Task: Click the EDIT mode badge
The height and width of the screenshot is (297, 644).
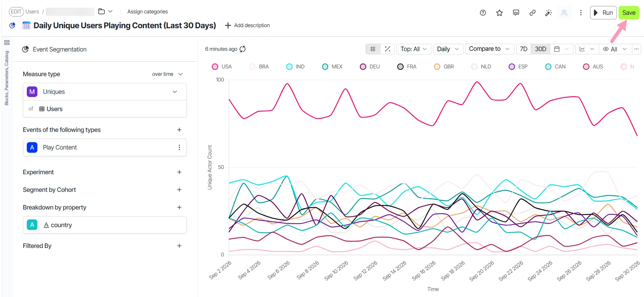Action: 16,12
